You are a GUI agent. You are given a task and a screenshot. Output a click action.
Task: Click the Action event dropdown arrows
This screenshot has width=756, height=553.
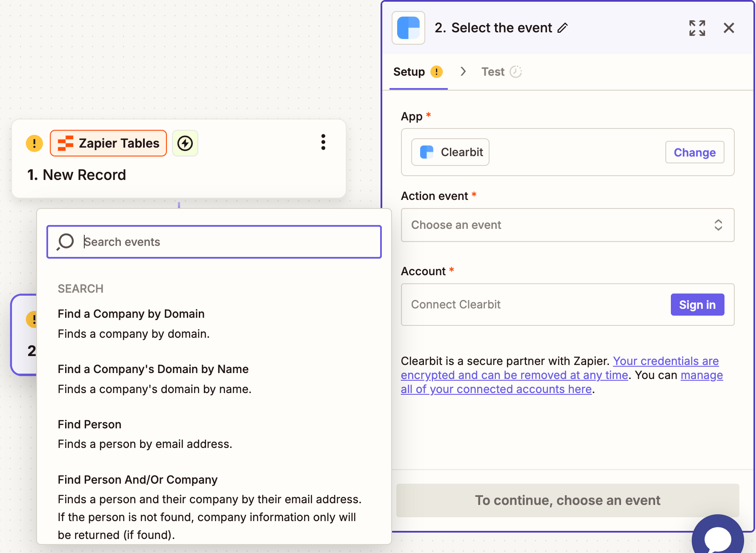(x=718, y=225)
